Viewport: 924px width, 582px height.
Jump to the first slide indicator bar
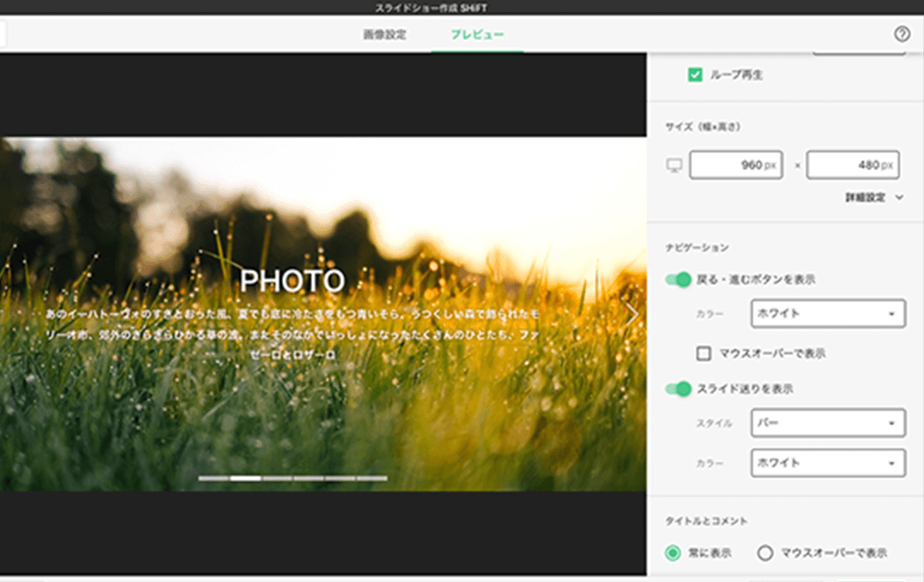tap(213, 478)
